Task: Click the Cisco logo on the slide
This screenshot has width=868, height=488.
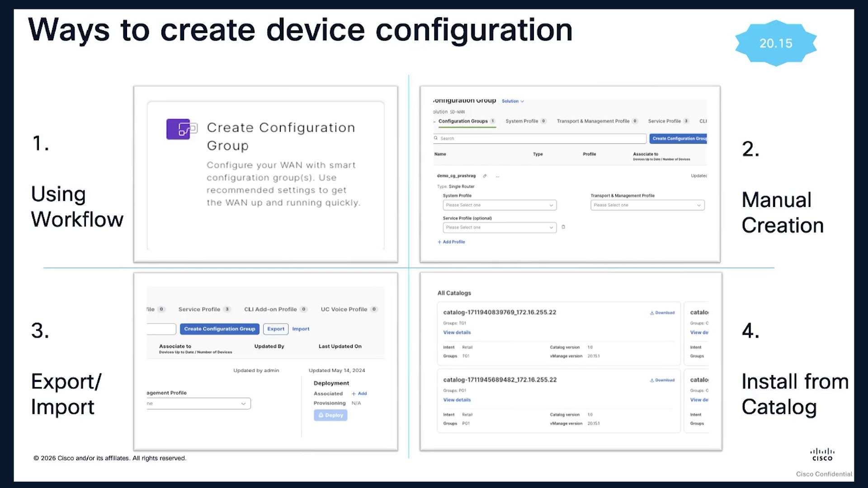Action: [822, 454]
